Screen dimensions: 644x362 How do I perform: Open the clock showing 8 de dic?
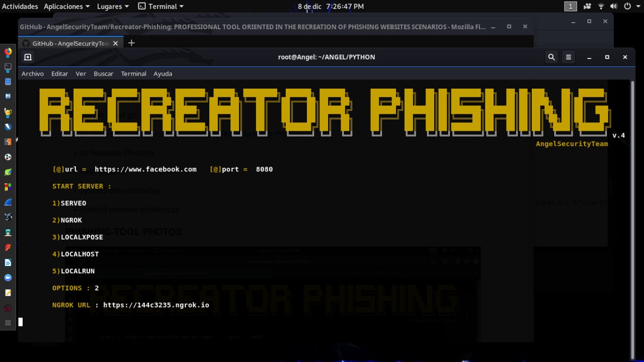click(331, 7)
